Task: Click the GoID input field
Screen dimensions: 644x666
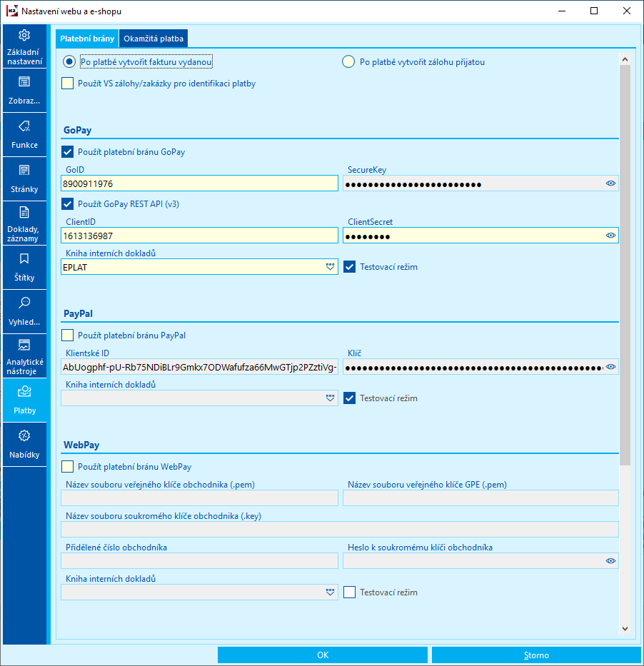Action: pos(199,183)
